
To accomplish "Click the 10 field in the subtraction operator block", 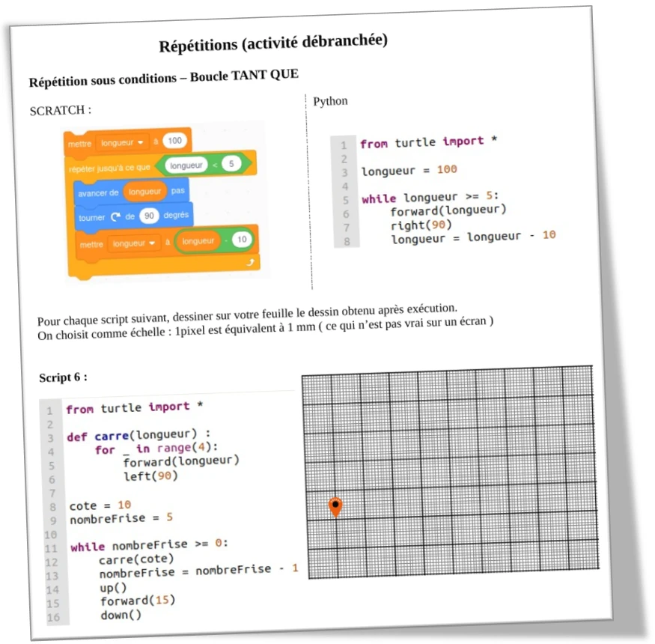I will click(x=240, y=240).
